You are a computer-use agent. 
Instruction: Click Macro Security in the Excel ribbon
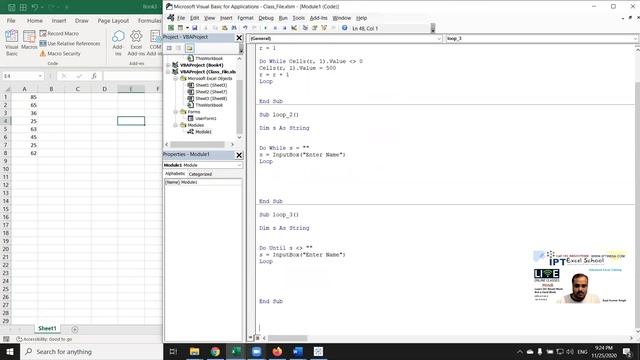coord(60,53)
